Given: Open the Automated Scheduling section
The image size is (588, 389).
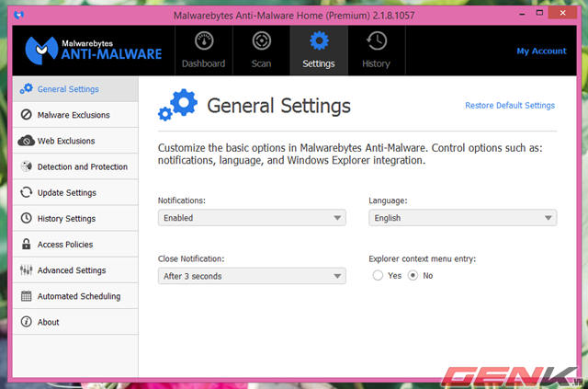Looking at the screenshot, I should click(x=75, y=296).
